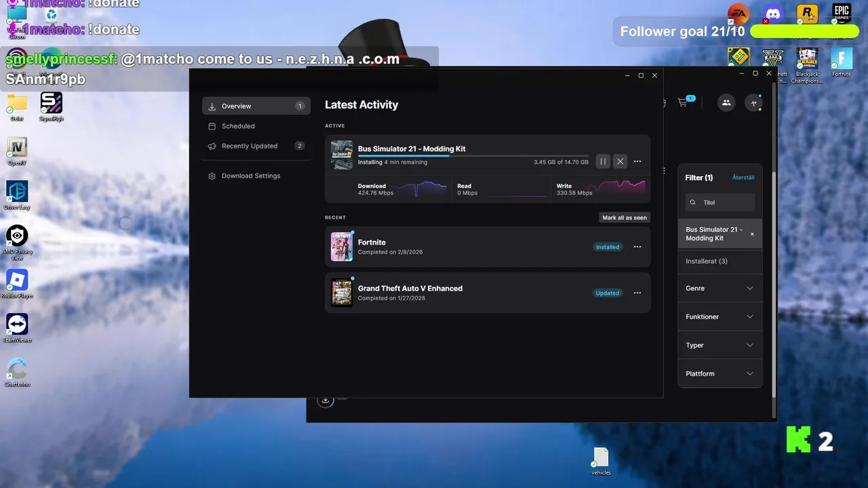
Task: Open three-dot menu for Grand Theft Auto V
Action: [637, 293]
